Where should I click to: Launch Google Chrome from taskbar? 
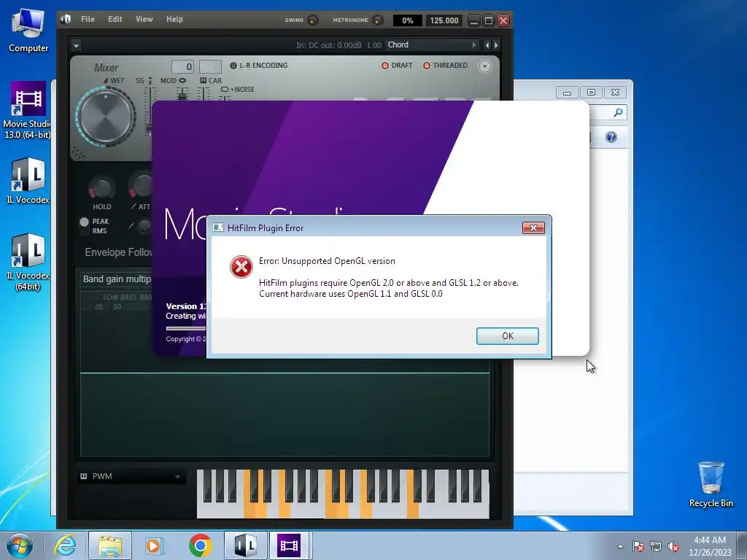(x=200, y=545)
